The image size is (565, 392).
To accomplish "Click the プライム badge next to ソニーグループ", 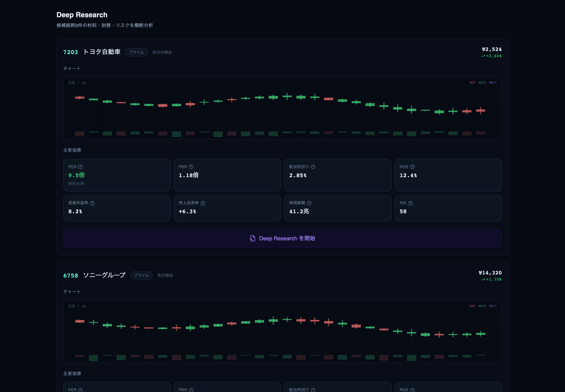I will (141, 275).
